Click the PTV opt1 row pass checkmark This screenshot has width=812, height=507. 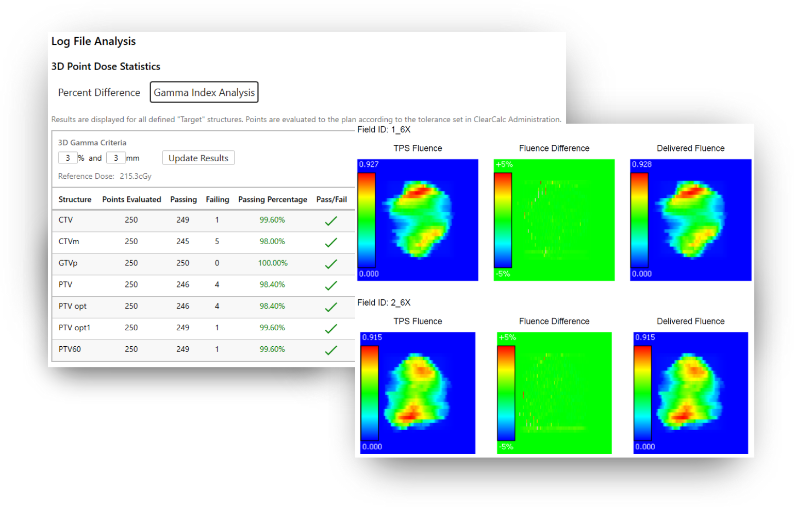click(331, 329)
